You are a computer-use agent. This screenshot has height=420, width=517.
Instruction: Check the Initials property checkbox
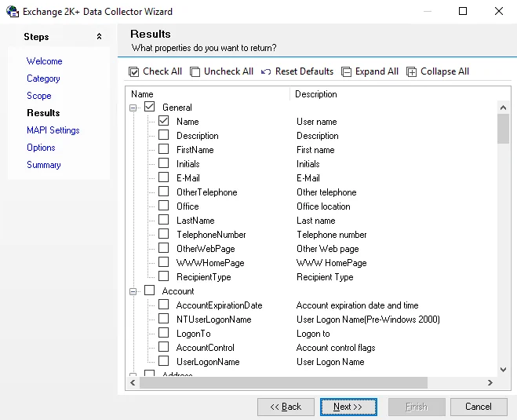click(163, 163)
